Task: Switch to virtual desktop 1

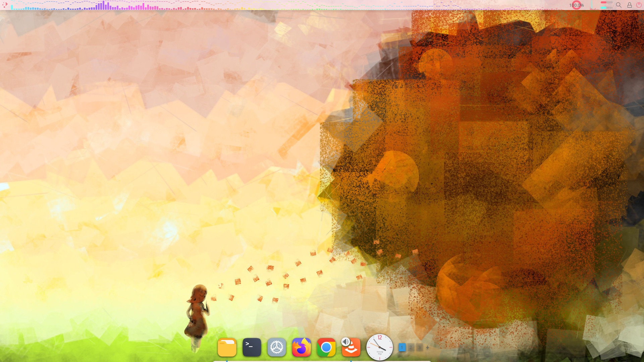Action: [x=402, y=348]
